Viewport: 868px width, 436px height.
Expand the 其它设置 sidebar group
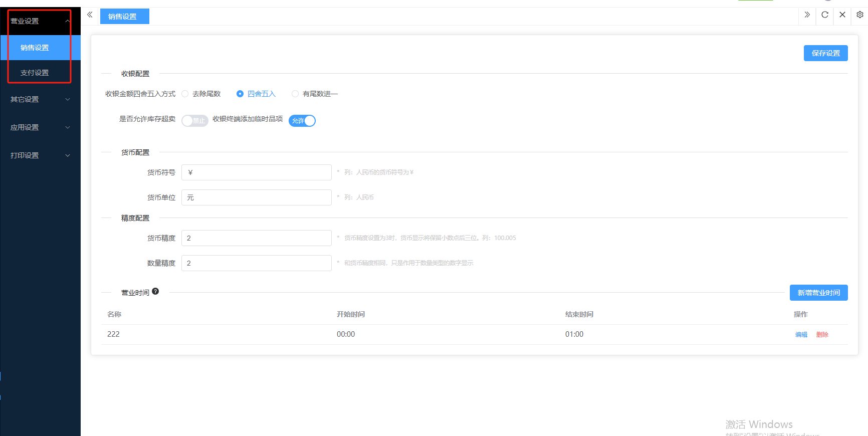pos(40,99)
